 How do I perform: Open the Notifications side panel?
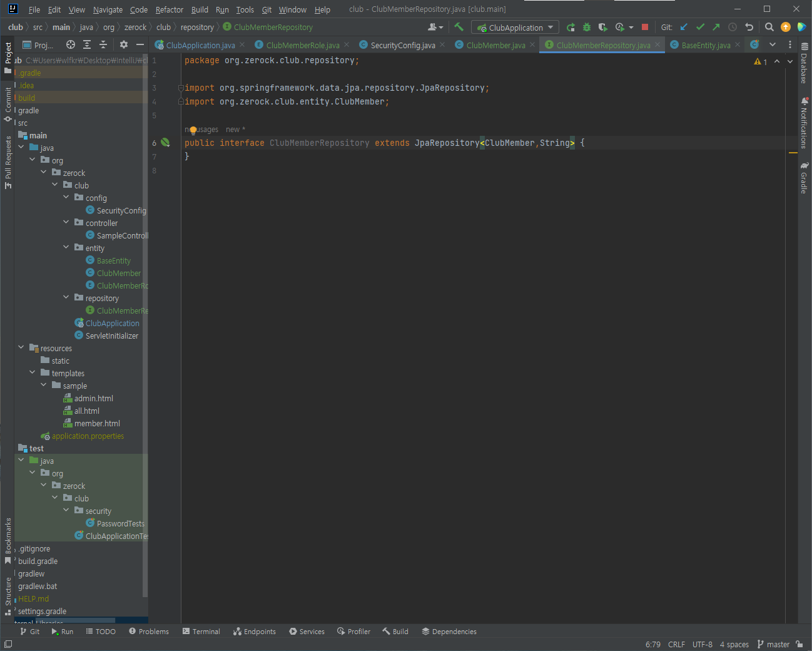tap(804, 123)
